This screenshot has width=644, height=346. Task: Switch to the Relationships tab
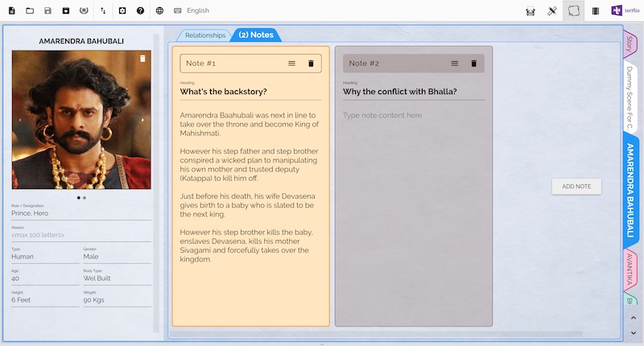(205, 35)
